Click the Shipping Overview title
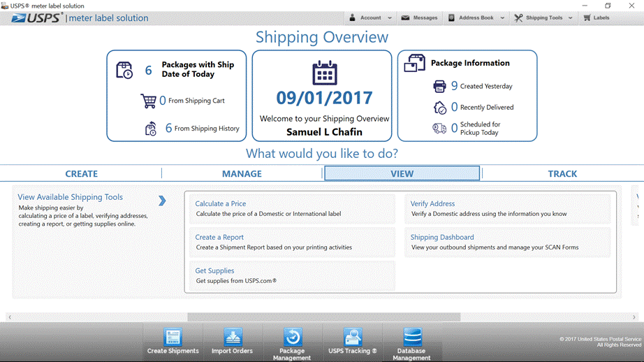Image resolution: width=644 pixels, height=362 pixels. [x=322, y=37]
